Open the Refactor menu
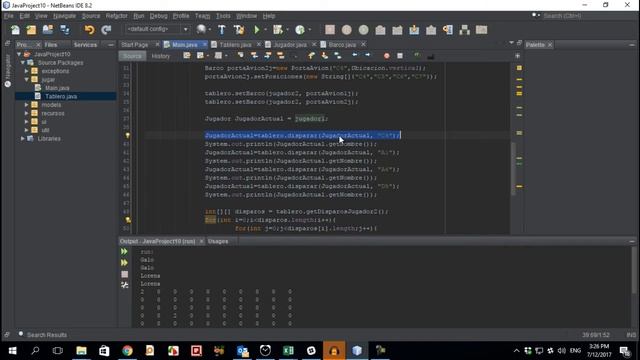This screenshot has width=640, height=360. click(x=117, y=16)
